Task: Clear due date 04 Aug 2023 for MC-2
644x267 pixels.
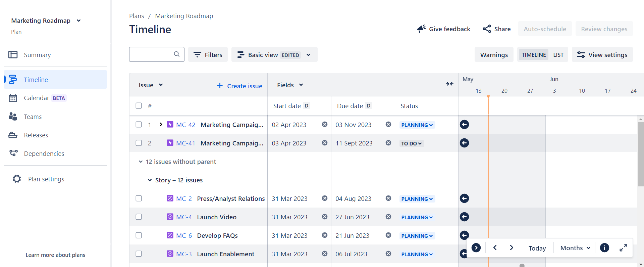Action: 388,198
